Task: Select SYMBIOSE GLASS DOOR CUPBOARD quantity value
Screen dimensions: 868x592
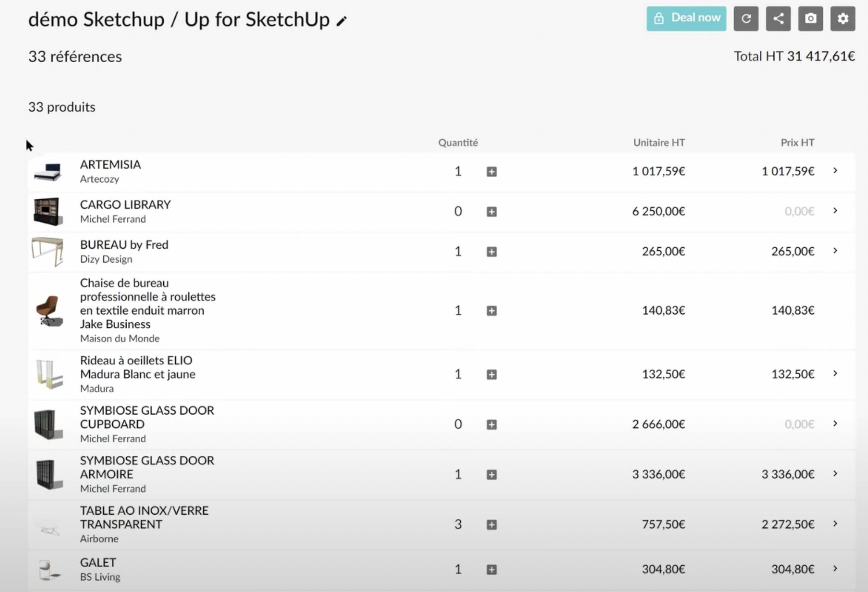Action: [x=458, y=424]
